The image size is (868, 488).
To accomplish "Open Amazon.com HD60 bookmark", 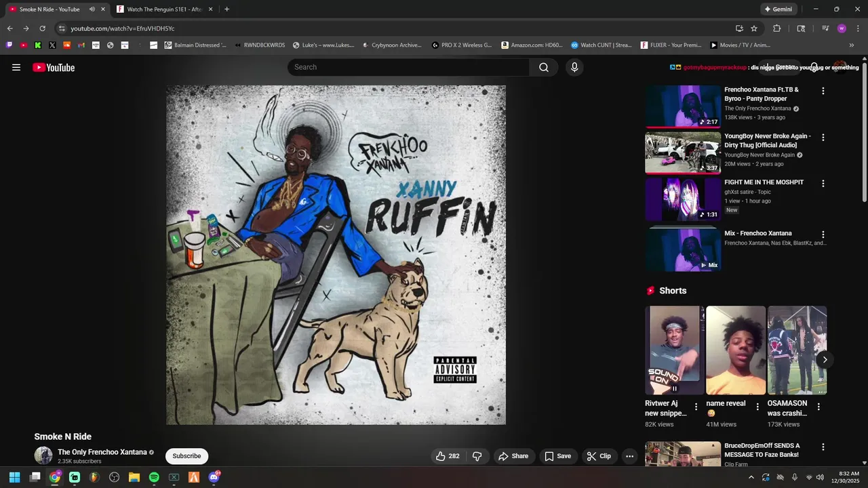I will [532, 45].
